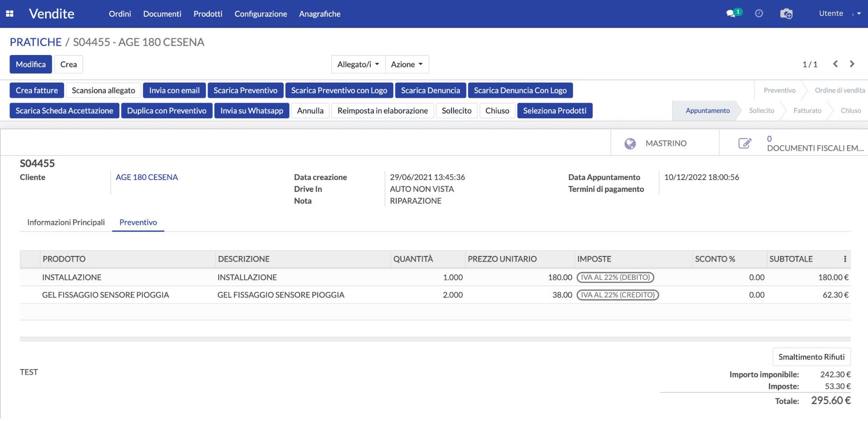Go to next record arrow
868x421 pixels.
pyautogui.click(x=852, y=64)
